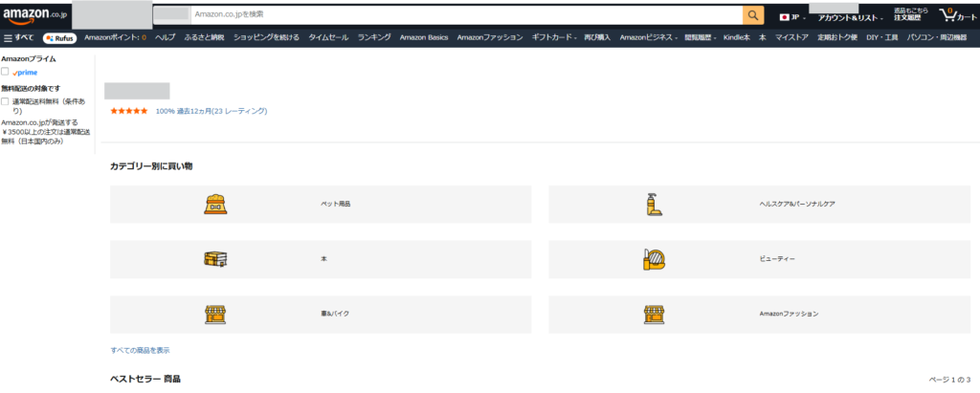Viewport: 980px width, 393px height.
Task: Go to Amazon.co.jp home logo
Action: tap(33, 14)
